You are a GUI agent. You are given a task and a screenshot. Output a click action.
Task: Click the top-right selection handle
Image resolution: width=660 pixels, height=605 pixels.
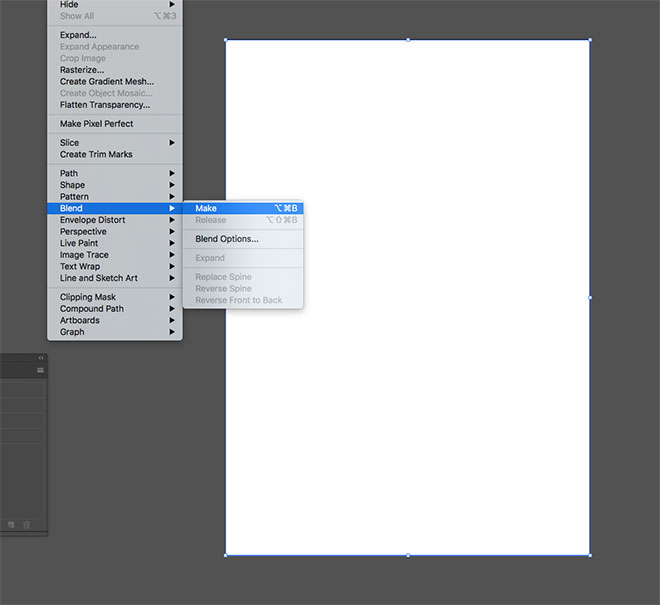(x=590, y=40)
